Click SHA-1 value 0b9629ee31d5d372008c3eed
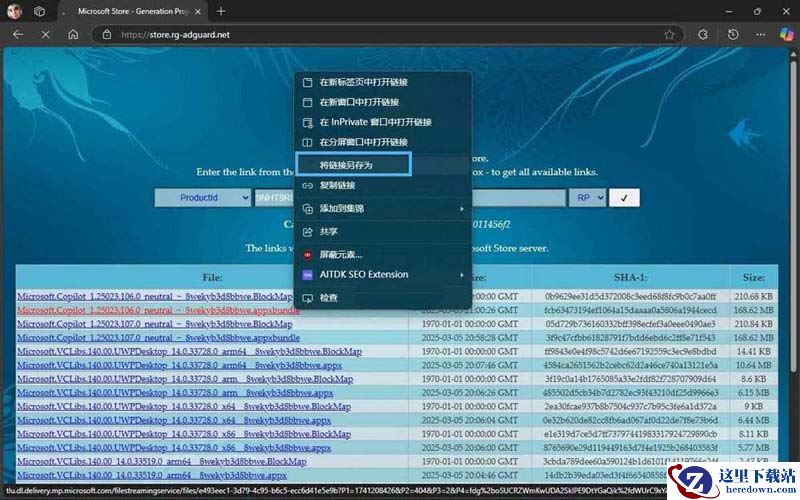Viewport: 800px width, 500px height. click(x=630, y=296)
